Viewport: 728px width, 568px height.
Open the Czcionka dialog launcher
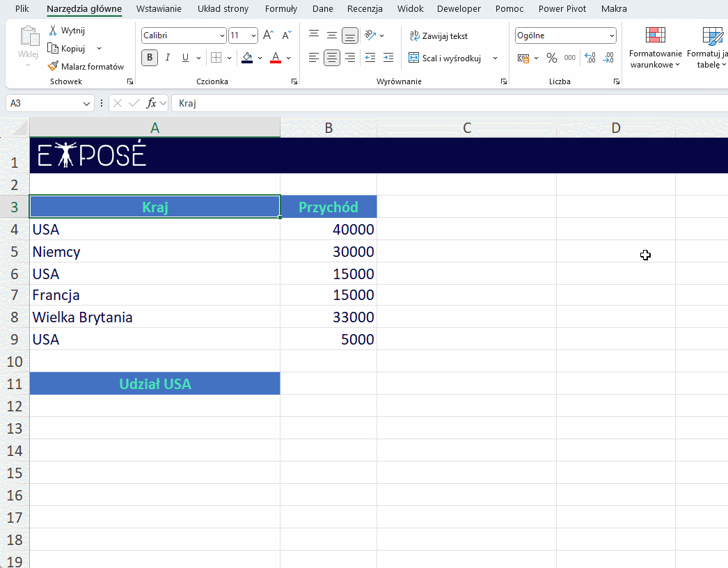[x=294, y=81]
